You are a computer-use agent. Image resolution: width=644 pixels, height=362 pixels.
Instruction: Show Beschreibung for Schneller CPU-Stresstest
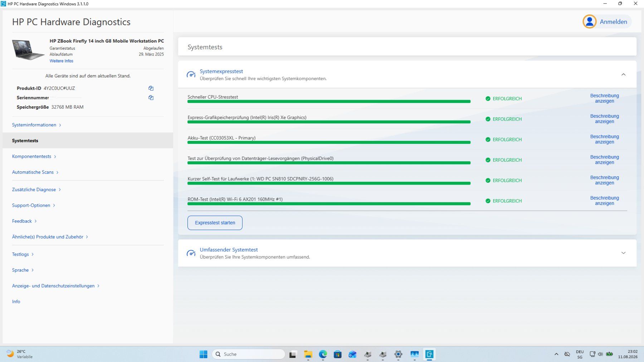click(604, 98)
